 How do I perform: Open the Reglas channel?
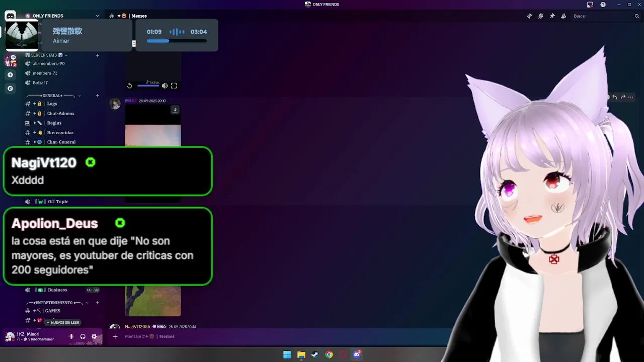click(63, 123)
